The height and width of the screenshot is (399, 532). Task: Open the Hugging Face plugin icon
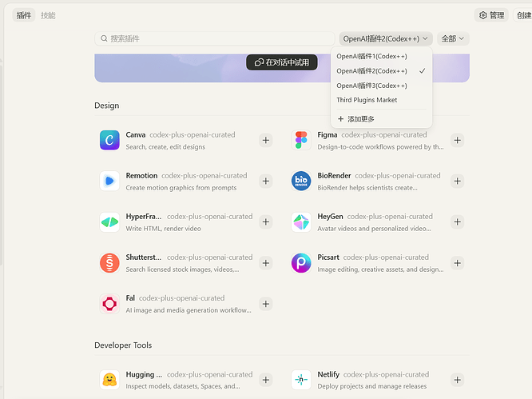[109, 380]
